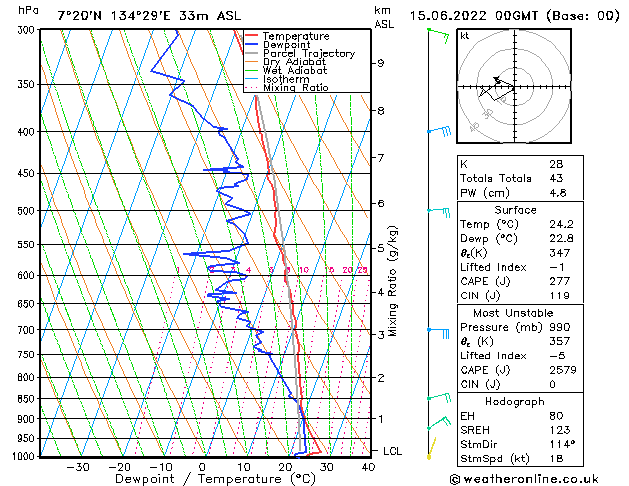Click the pink mixing ratio label 10
Image resolution: width=629 pixels, height=486 pixels.
coord(304,270)
